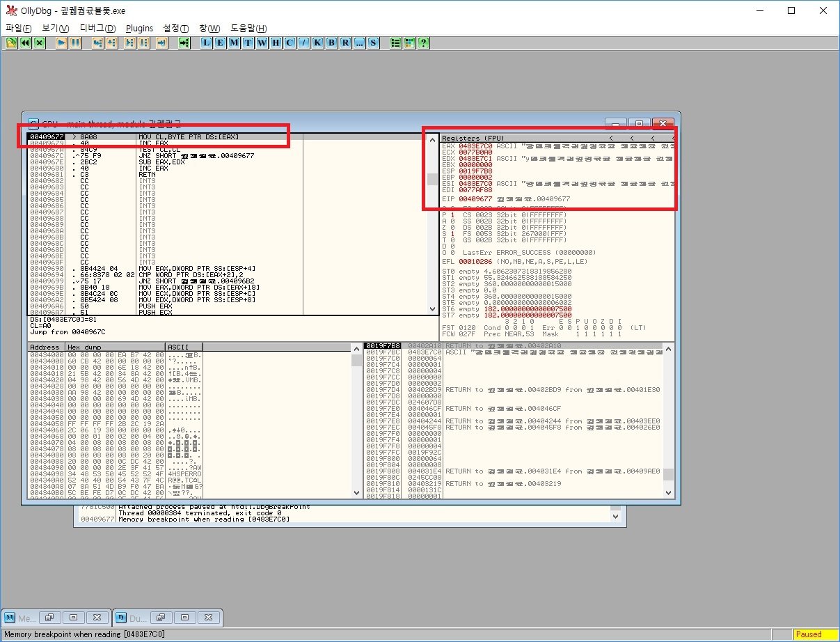Click the Step into toolbar icon
This screenshot has width=840, height=642.
97,42
